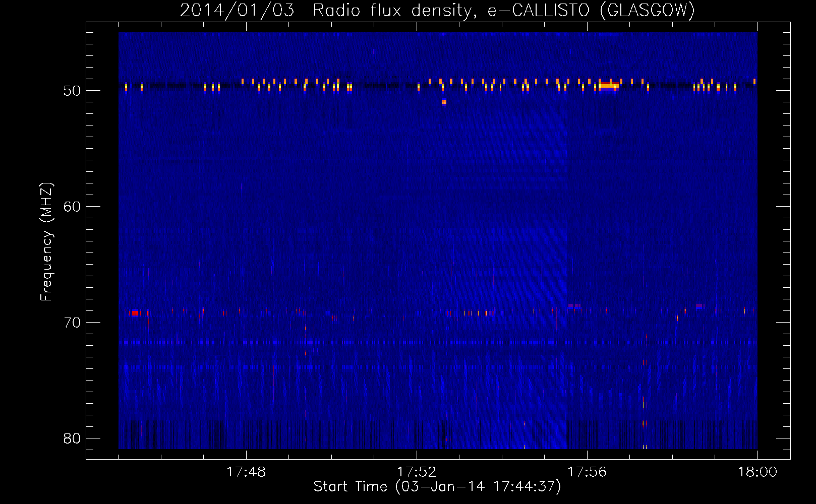The image size is (816, 504).
Task: Click the '60' frequency tick label
Action: coord(72,207)
